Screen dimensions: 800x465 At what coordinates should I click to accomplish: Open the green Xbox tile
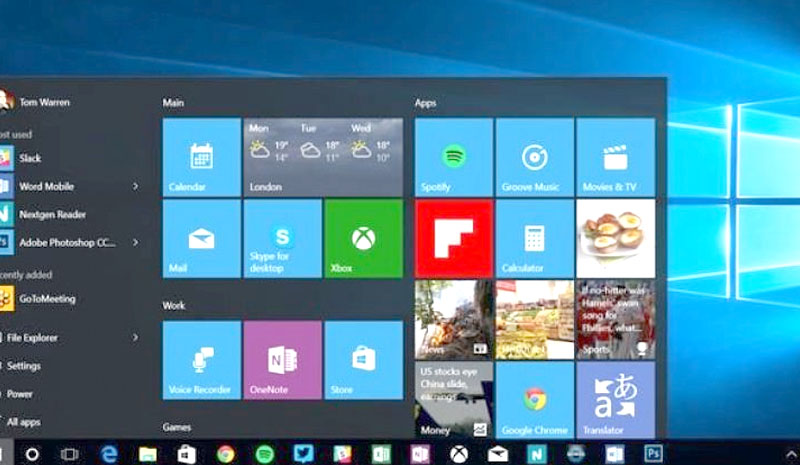tap(364, 238)
